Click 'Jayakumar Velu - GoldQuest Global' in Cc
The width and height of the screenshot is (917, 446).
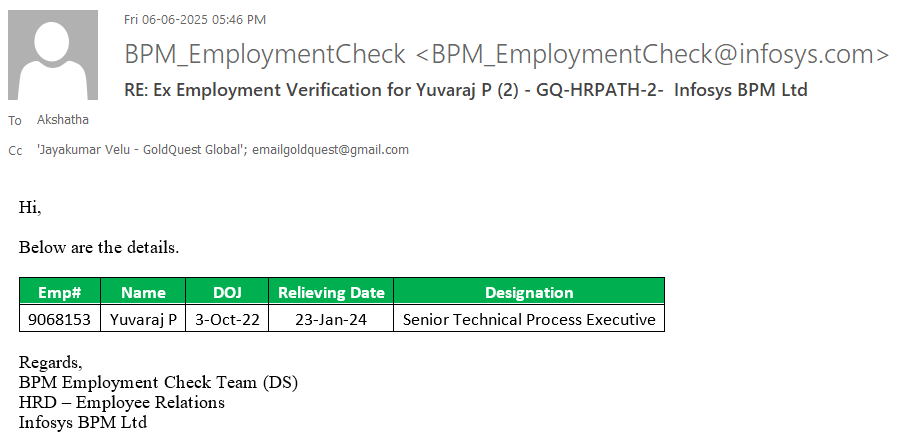(x=141, y=150)
